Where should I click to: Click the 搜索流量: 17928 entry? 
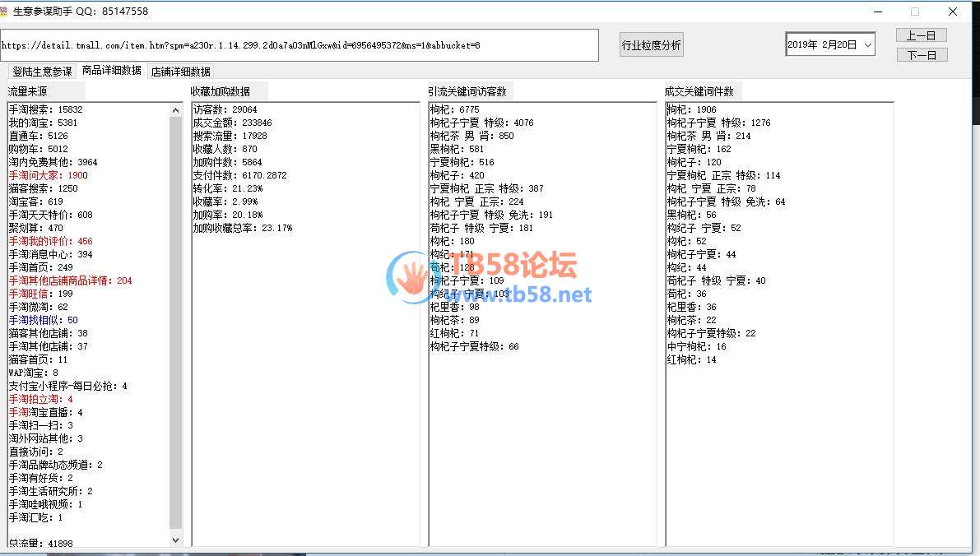point(230,136)
